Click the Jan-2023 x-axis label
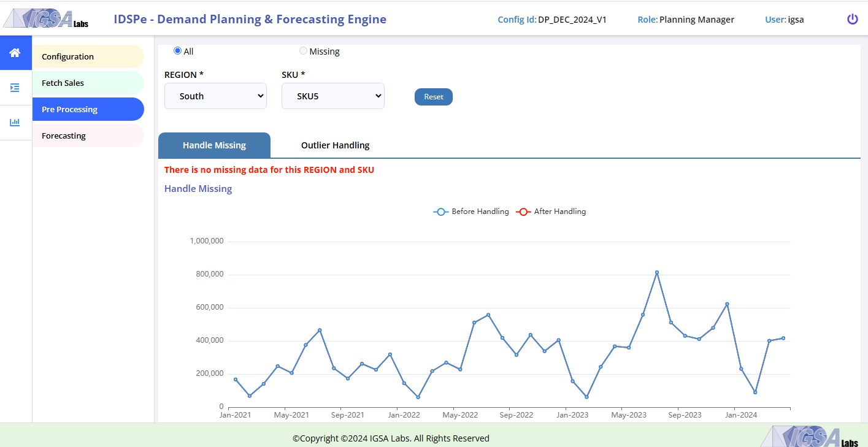 (572, 415)
